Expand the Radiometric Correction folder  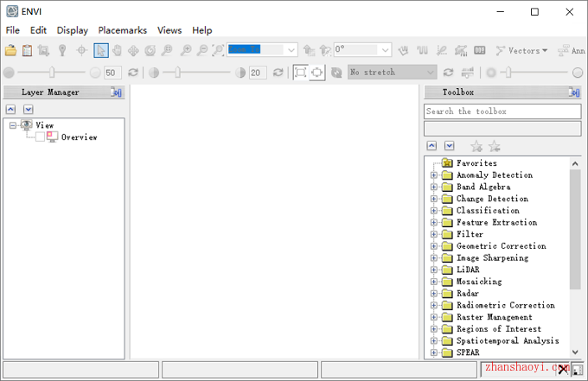point(434,305)
